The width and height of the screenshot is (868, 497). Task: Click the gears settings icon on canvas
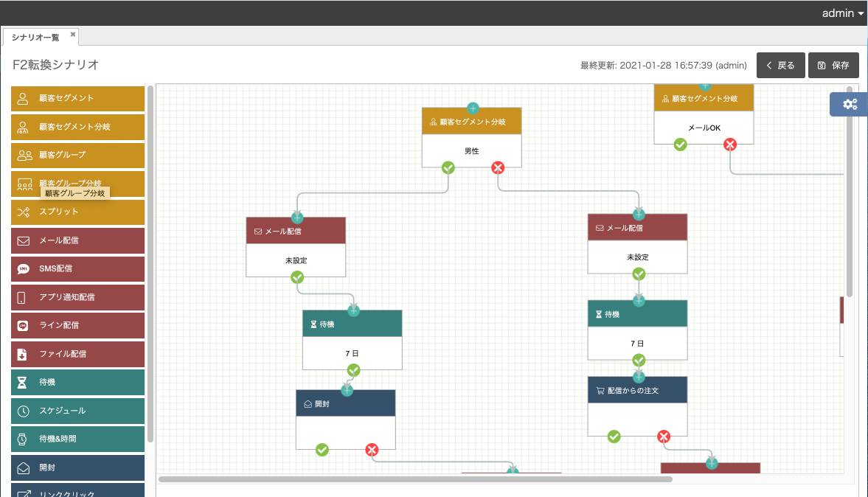tap(850, 104)
